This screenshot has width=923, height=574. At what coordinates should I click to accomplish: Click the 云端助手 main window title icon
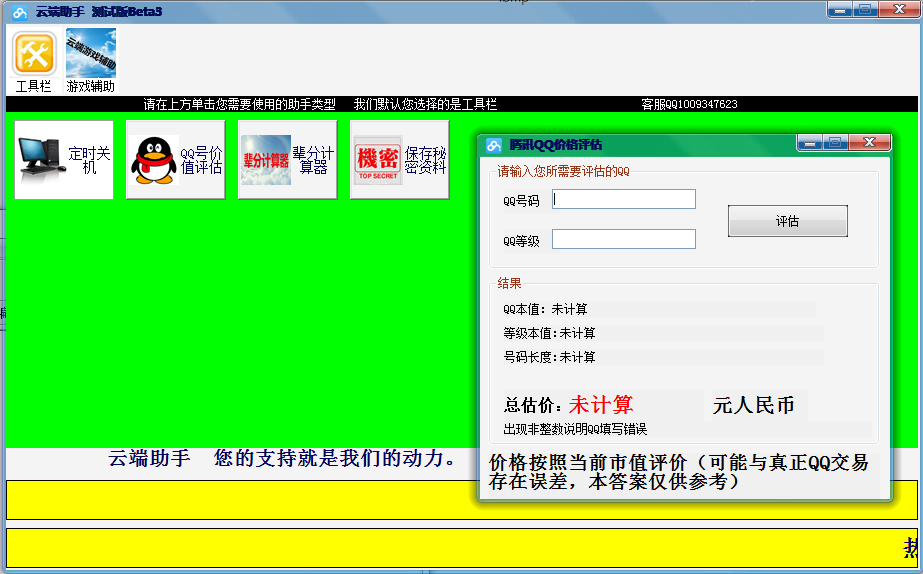click(x=19, y=12)
